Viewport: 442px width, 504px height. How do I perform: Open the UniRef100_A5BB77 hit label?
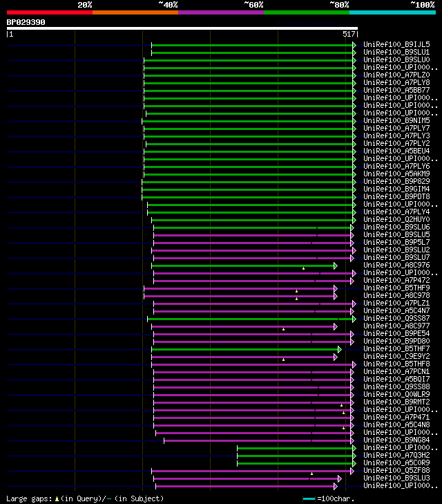pyautogui.click(x=396, y=91)
